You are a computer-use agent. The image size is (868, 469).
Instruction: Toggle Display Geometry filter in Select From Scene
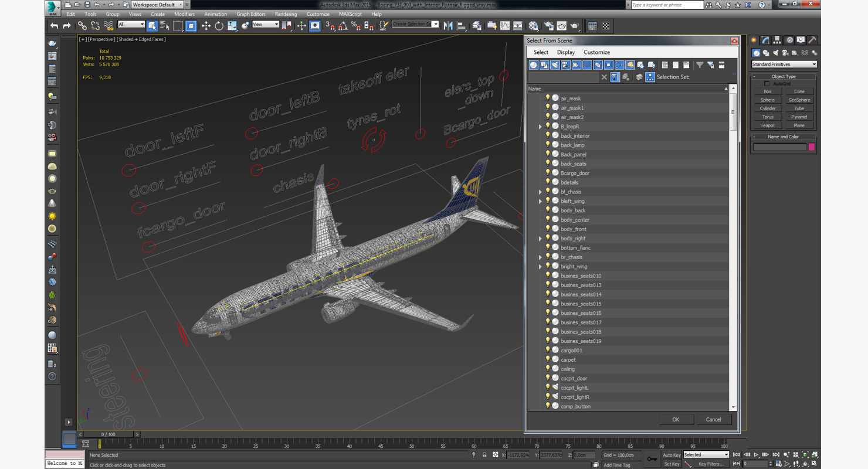coord(534,65)
